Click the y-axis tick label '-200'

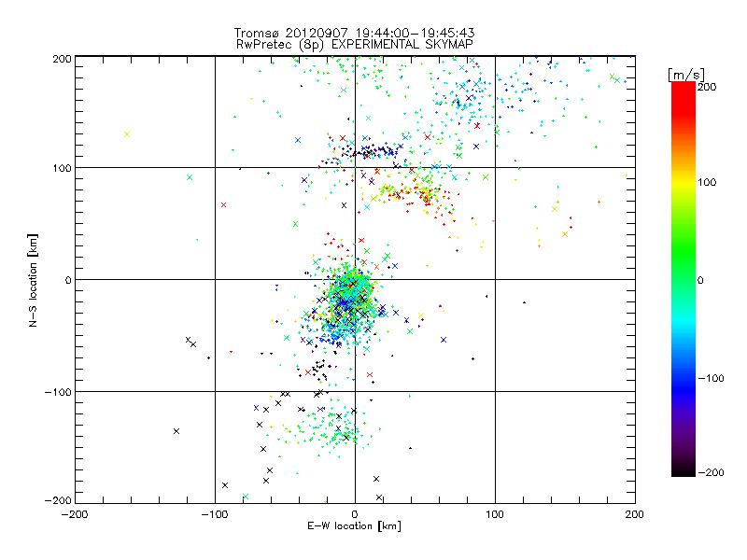pyautogui.click(x=58, y=500)
